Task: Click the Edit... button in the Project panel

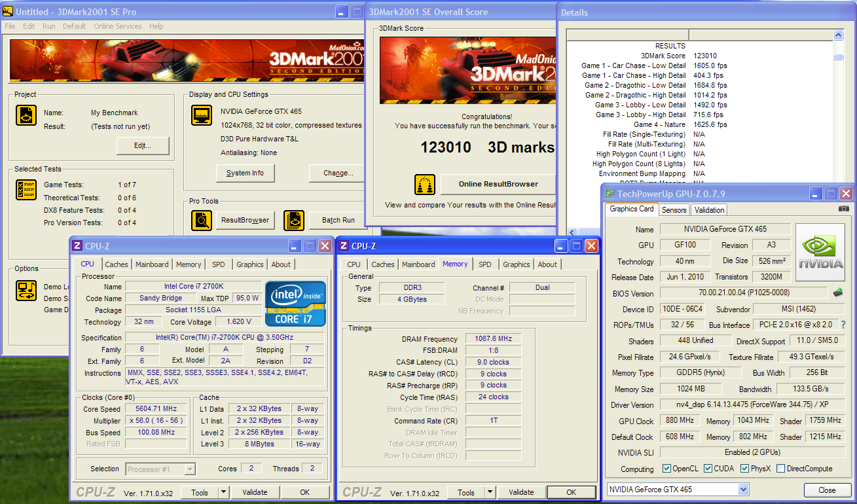Action: (143, 145)
